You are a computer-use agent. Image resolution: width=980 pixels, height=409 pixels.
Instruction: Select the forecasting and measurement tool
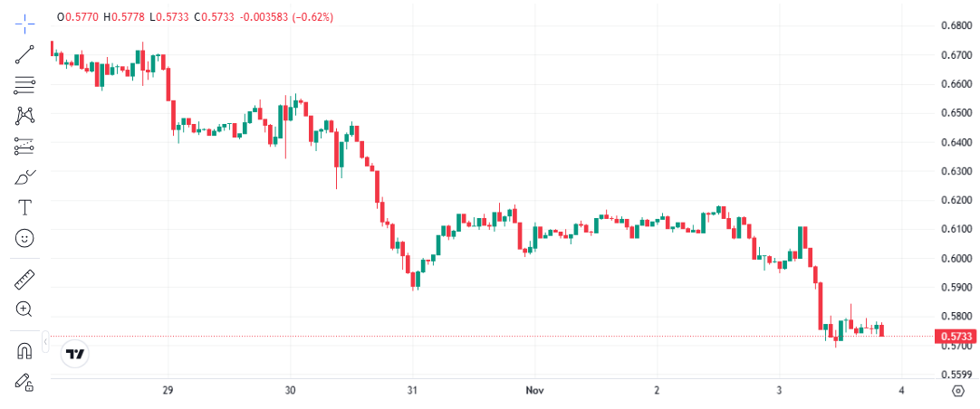24,146
